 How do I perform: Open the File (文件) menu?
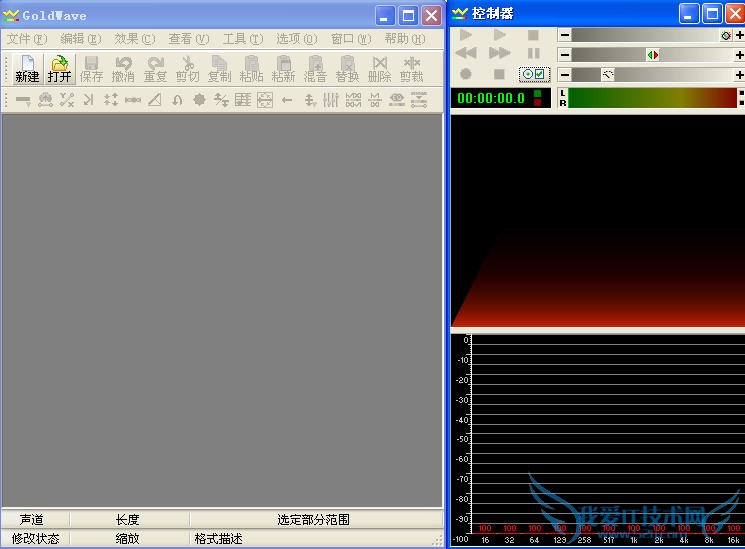[x=27, y=39]
